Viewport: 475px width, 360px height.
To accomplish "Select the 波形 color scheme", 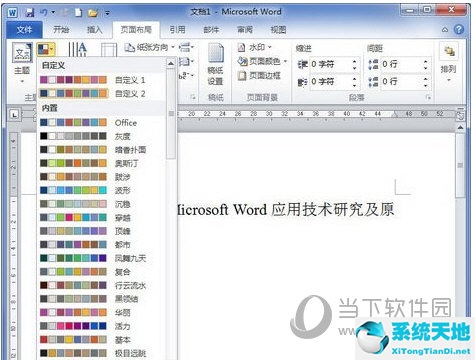I will click(102, 190).
